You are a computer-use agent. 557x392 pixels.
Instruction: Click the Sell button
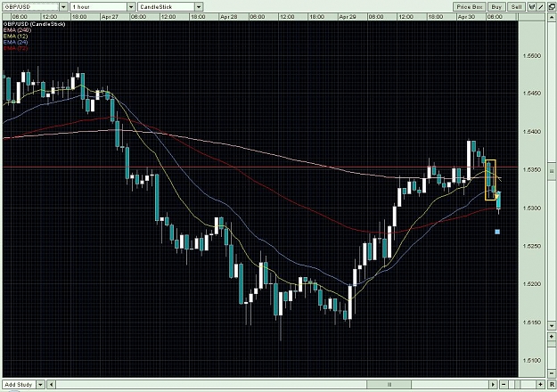coord(517,7)
